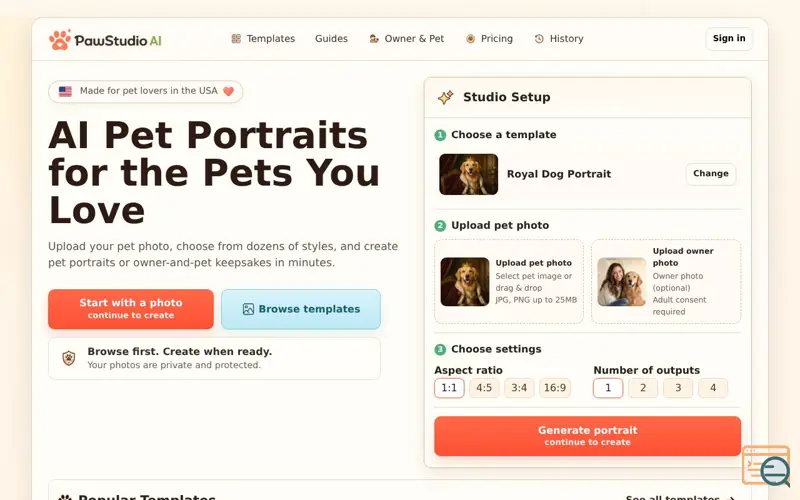Click 'Royal Dog Portrait' template name
The width and height of the screenshot is (800, 500).
pyautogui.click(x=559, y=174)
